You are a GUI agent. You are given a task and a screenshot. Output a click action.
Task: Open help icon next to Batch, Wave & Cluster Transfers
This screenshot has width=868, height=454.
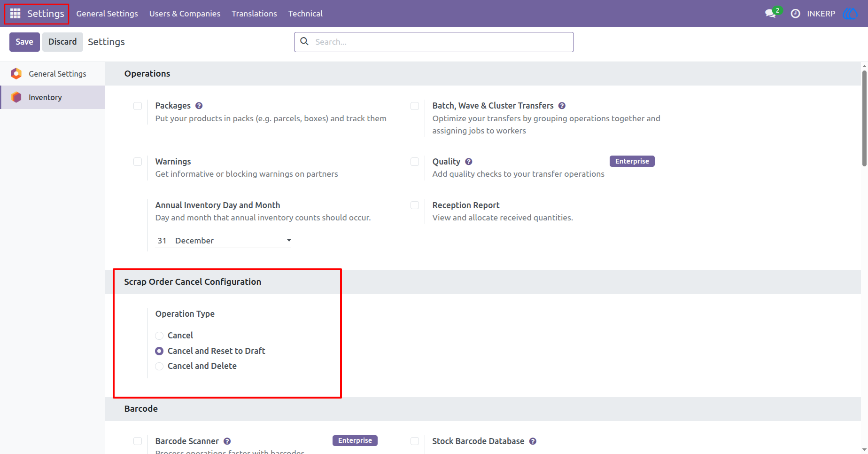[x=562, y=106]
